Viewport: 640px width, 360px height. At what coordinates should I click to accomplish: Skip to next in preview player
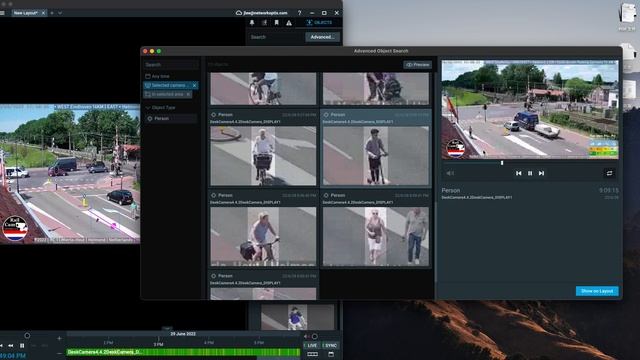[x=541, y=173]
